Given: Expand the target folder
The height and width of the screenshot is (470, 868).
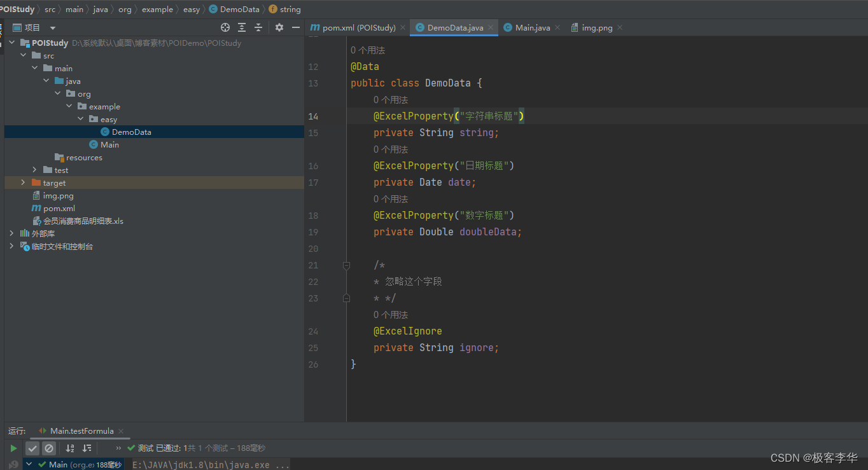Looking at the screenshot, I should pos(23,183).
